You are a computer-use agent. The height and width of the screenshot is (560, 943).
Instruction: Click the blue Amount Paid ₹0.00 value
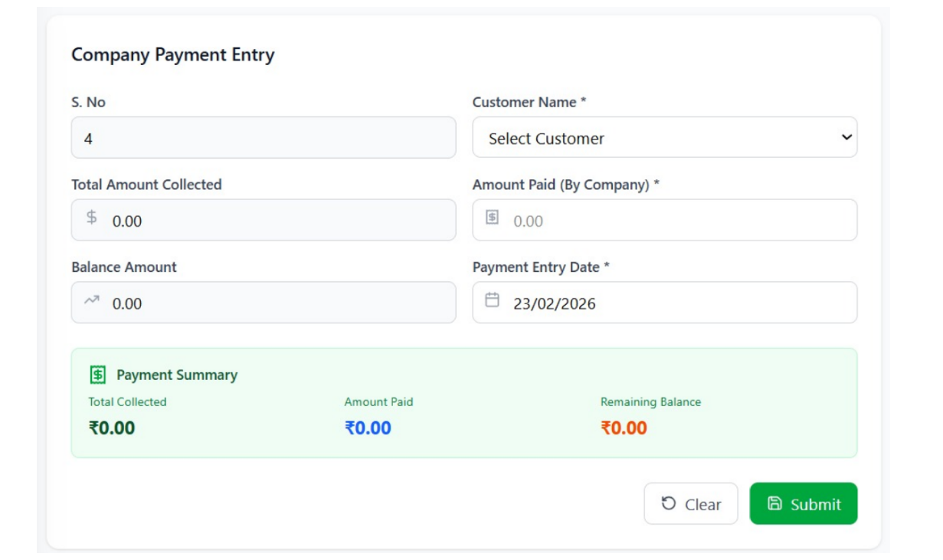[368, 427]
